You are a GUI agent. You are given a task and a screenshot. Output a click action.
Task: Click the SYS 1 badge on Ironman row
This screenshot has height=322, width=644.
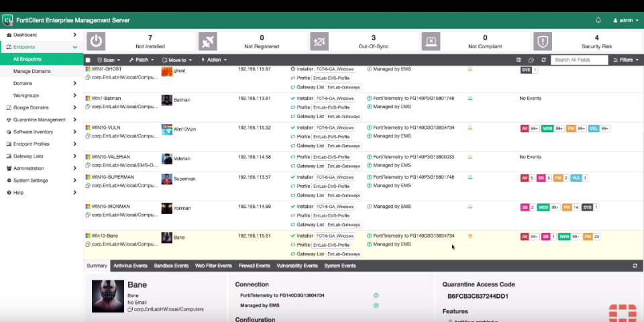pos(590,207)
